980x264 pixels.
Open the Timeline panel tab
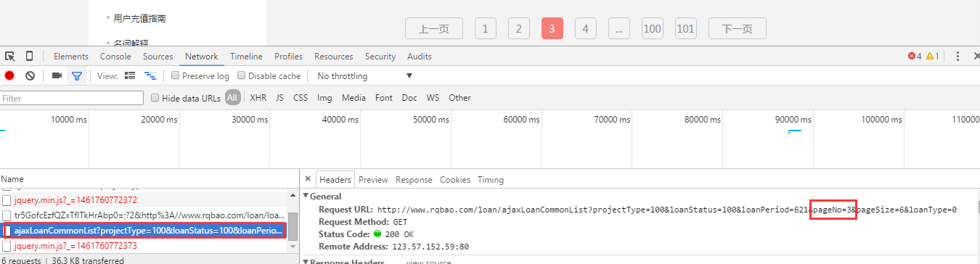pos(246,56)
